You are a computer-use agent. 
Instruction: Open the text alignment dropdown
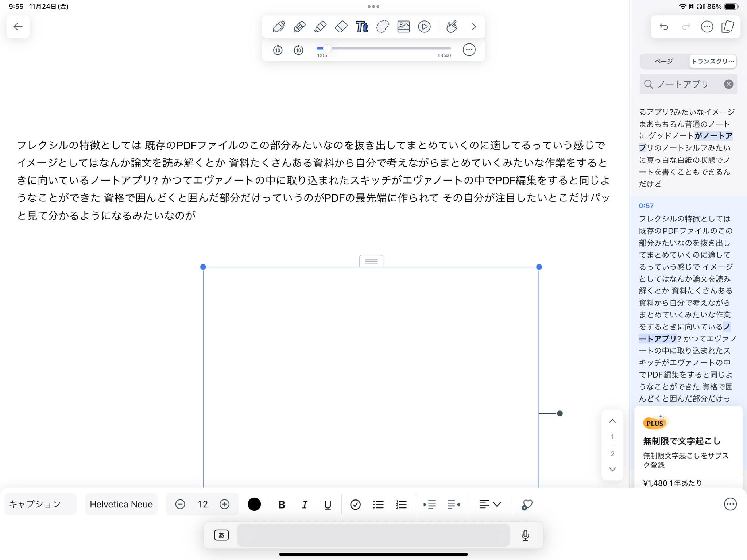coord(489,504)
